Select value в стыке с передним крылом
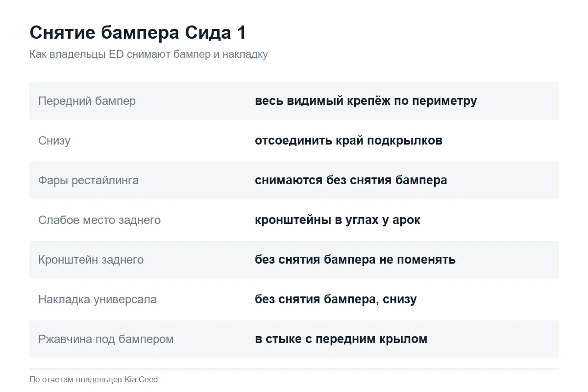Image resolution: width=588 pixels, height=392 pixels. coord(341,339)
